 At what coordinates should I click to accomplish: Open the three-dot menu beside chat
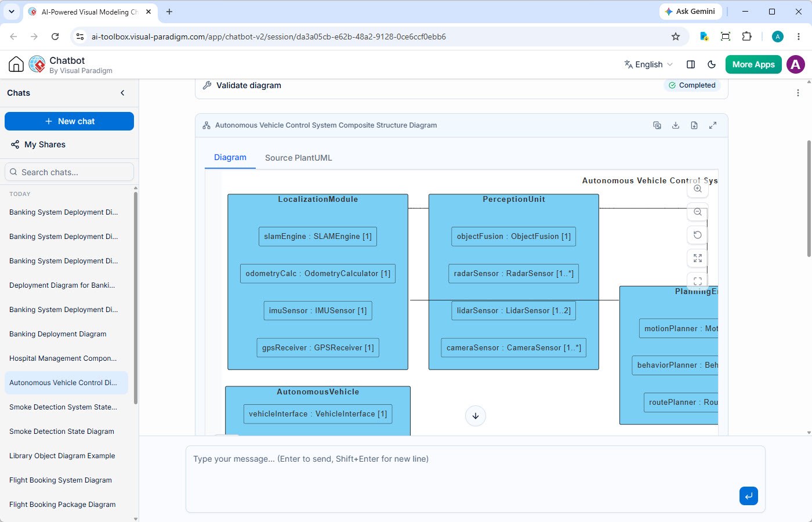point(798,93)
